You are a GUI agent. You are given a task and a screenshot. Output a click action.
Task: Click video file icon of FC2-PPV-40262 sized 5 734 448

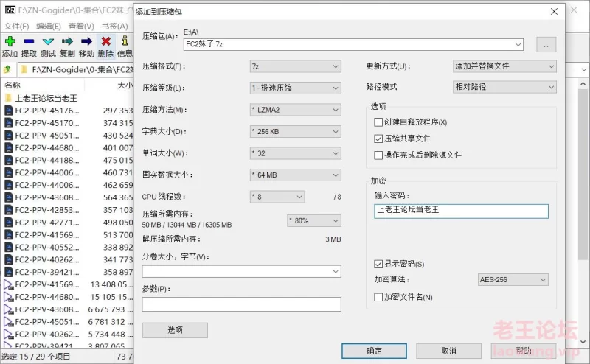[x=9, y=335]
